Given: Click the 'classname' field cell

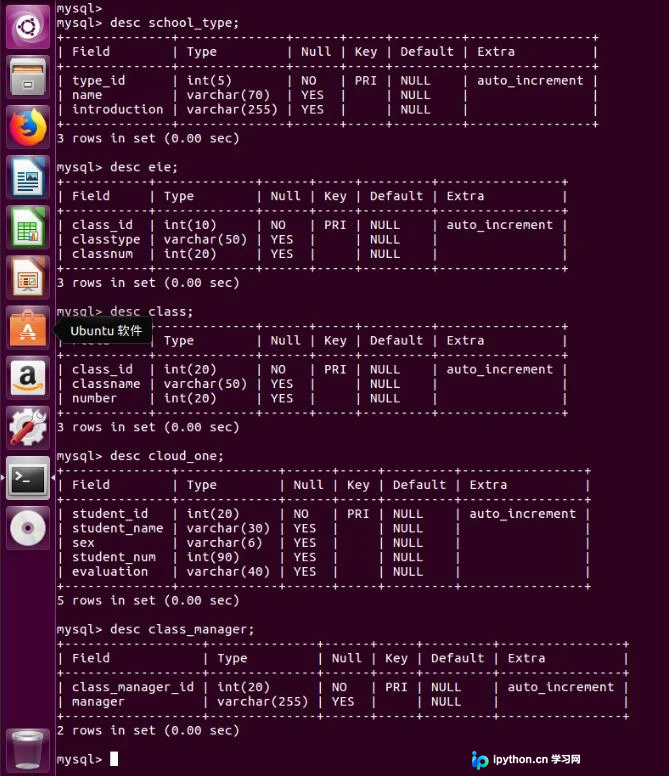Looking at the screenshot, I should tap(106, 384).
